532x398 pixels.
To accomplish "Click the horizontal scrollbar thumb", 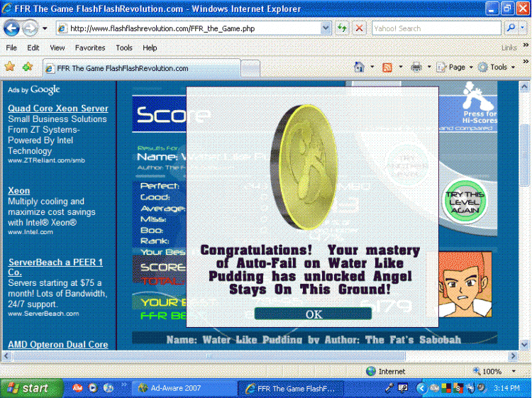I will click(209, 355).
